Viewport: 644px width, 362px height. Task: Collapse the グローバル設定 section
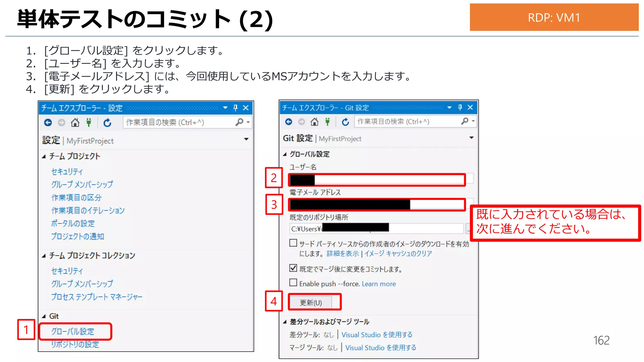click(x=285, y=154)
